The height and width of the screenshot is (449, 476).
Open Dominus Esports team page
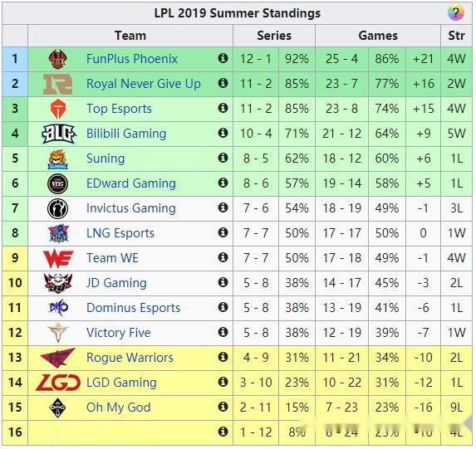pyautogui.click(x=133, y=308)
